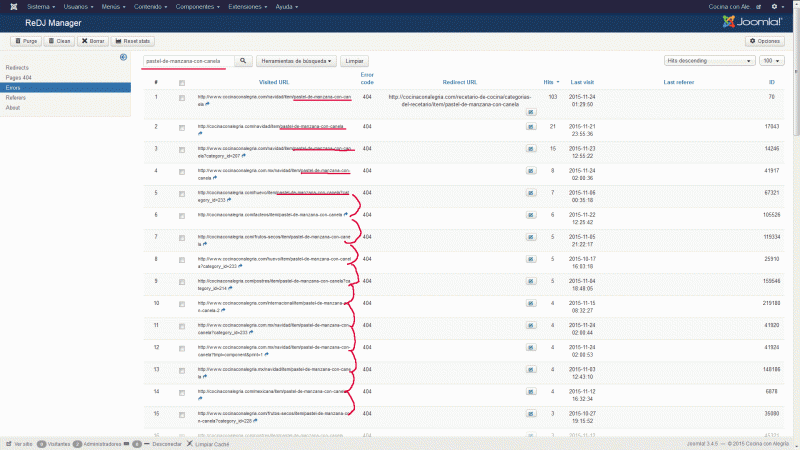800x450 pixels.
Task: Click Desconectar in the status bar
Action: [x=163, y=444]
